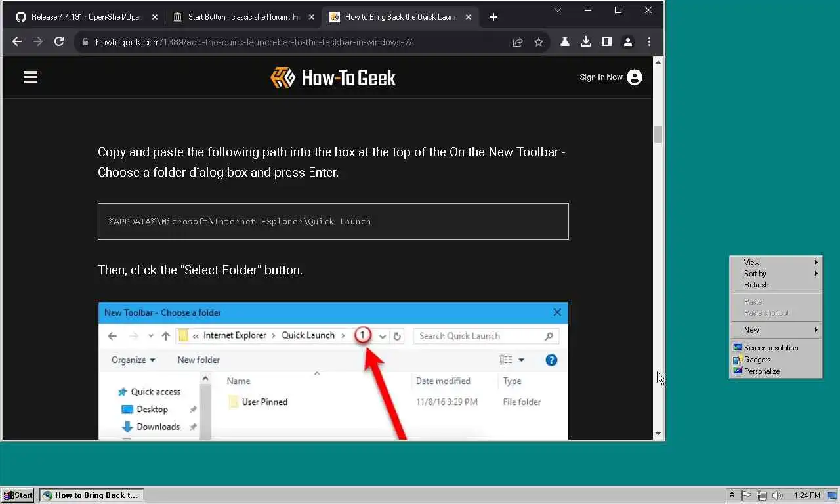840x504 pixels.
Task: Click the How-To Geek logo
Action: (x=333, y=77)
